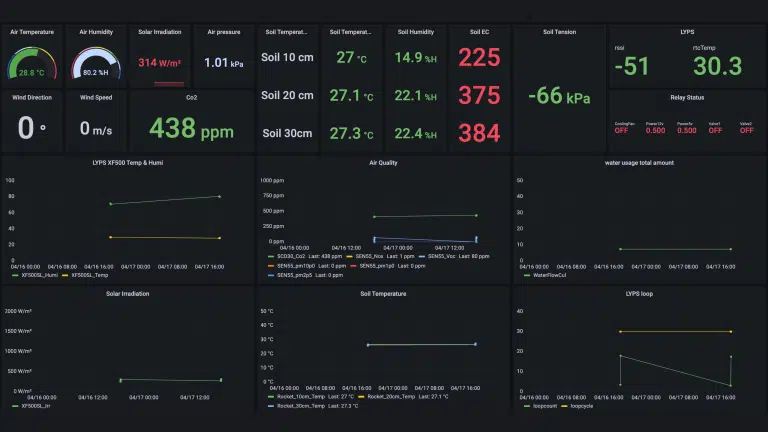Click the CoolingFan OFF relay indicator

622,130
